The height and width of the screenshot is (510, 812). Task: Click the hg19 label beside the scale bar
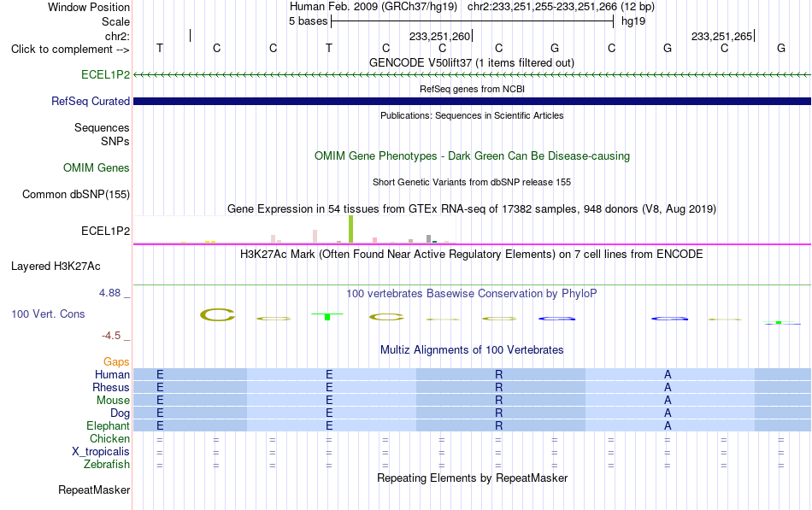[x=633, y=21]
